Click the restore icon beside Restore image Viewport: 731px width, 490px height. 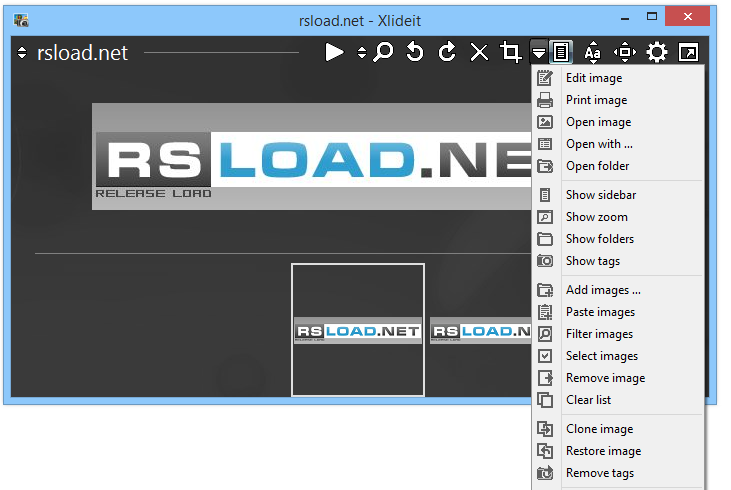pyautogui.click(x=545, y=450)
